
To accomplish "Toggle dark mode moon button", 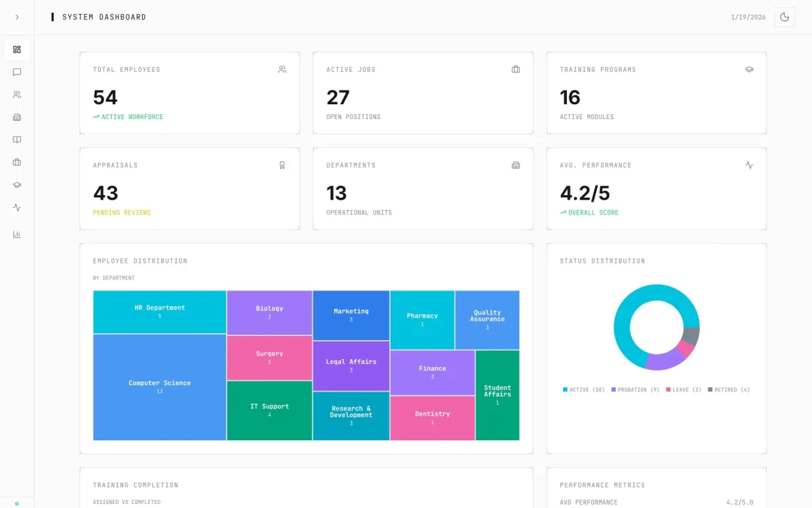I will point(785,17).
